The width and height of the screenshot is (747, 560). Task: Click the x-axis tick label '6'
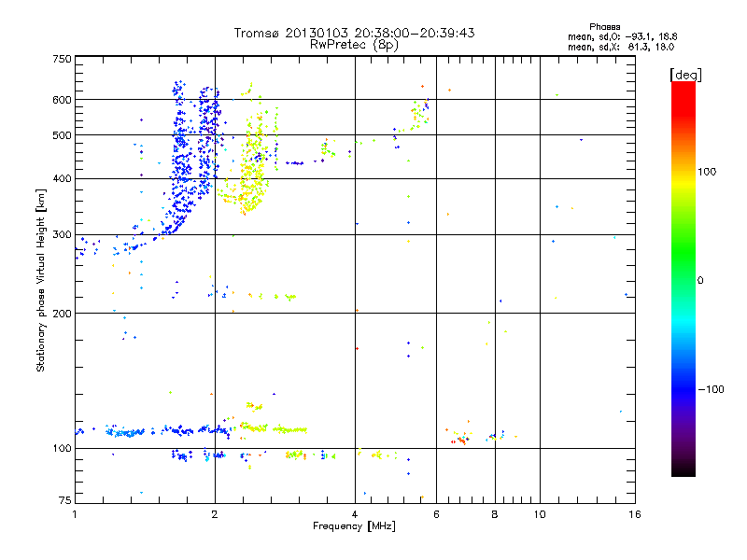pos(436,514)
